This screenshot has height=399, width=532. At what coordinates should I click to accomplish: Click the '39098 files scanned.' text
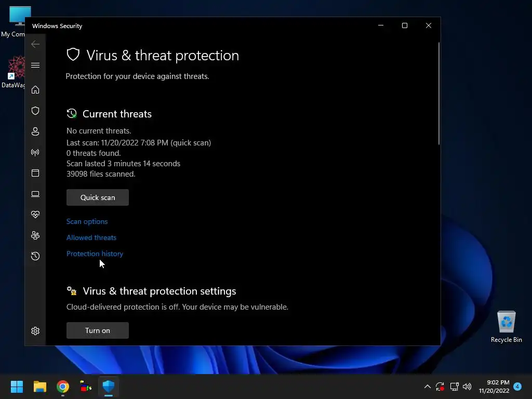101,174
